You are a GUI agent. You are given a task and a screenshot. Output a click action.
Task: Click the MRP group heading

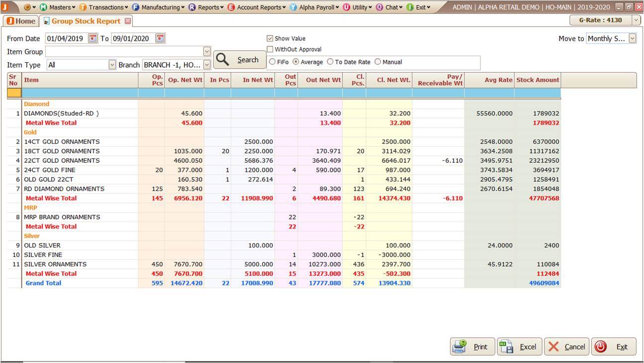click(30, 208)
